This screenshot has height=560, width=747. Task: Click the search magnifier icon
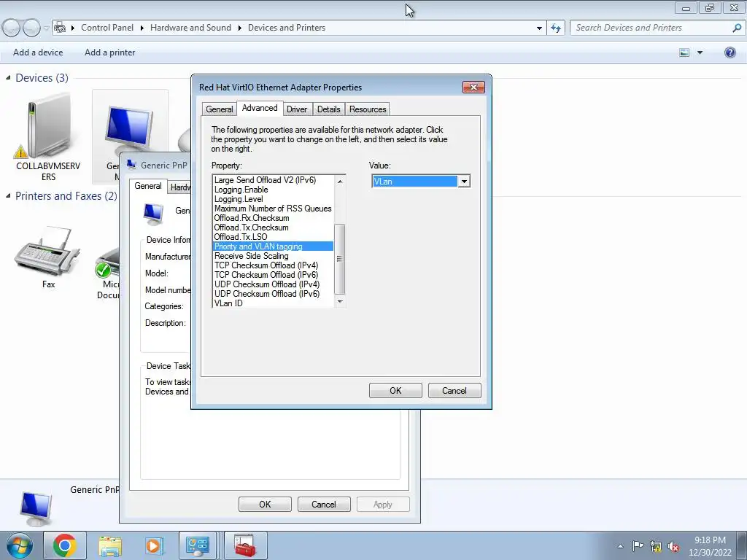tap(737, 28)
